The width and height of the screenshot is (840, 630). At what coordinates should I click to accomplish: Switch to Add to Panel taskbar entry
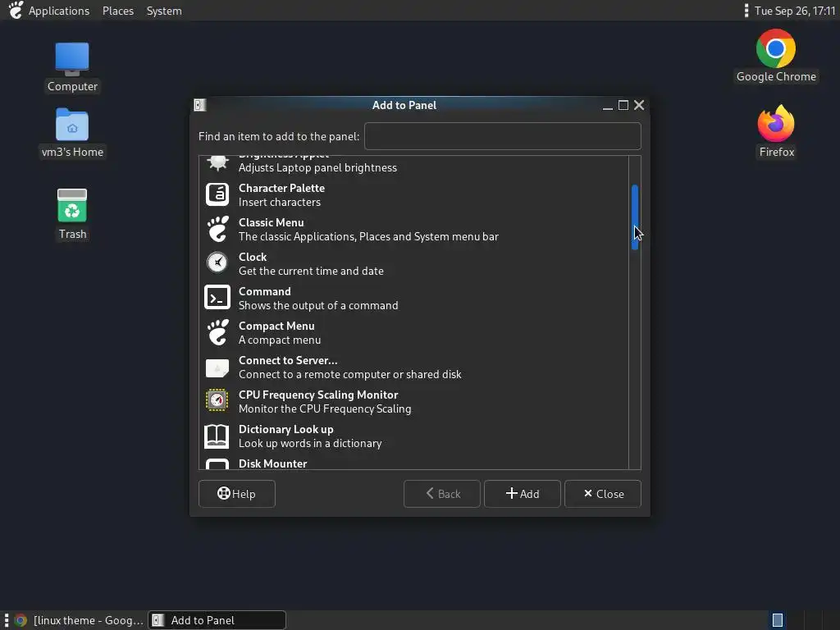[217, 620]
